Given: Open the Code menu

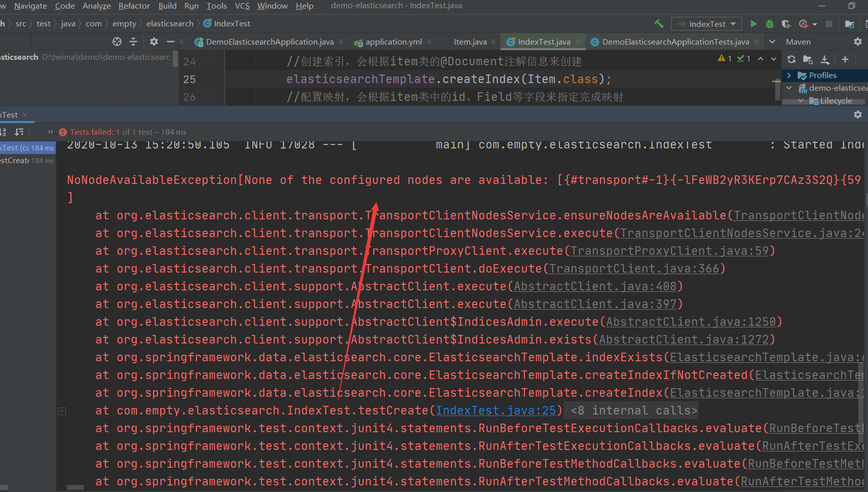Looking at the screenshot, I should tap(65, 6).
